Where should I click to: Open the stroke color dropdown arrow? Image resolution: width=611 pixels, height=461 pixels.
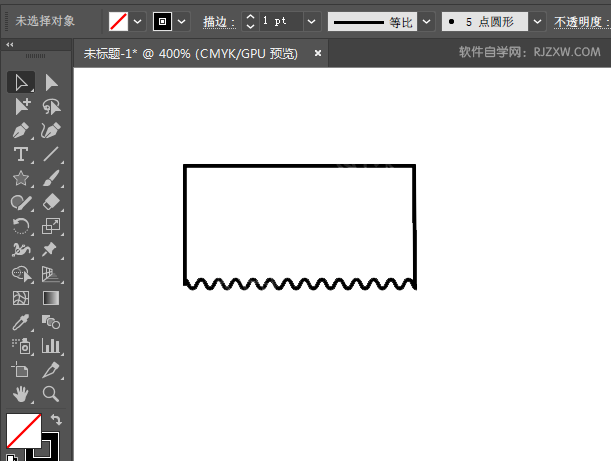182,21
